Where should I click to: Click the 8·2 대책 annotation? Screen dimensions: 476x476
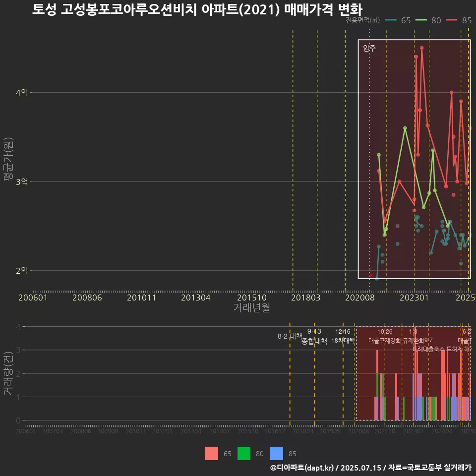(290, 336)
